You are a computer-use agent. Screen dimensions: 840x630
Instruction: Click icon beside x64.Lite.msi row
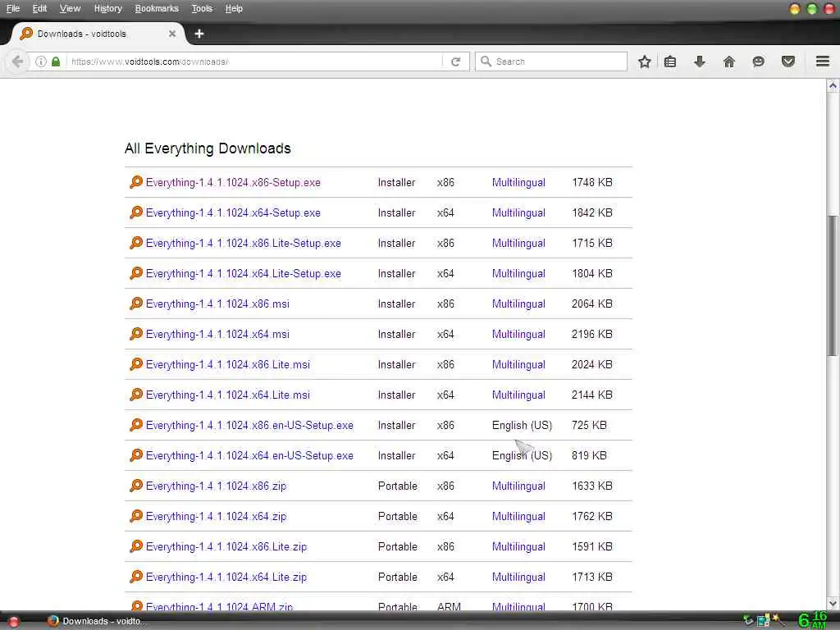click(136, 395)
